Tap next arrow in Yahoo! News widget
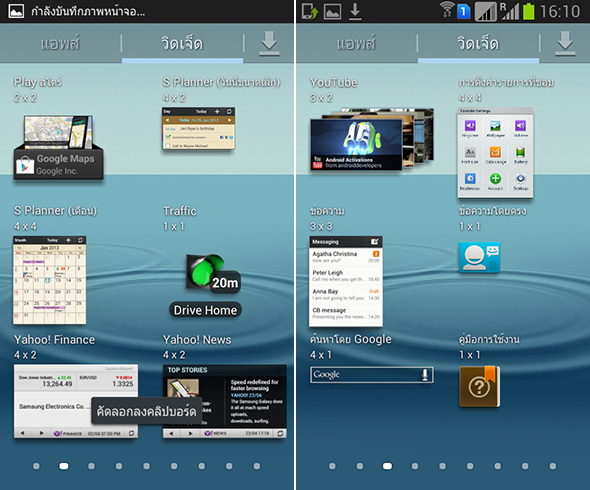590x490 pixels. (x=190, y=433)
